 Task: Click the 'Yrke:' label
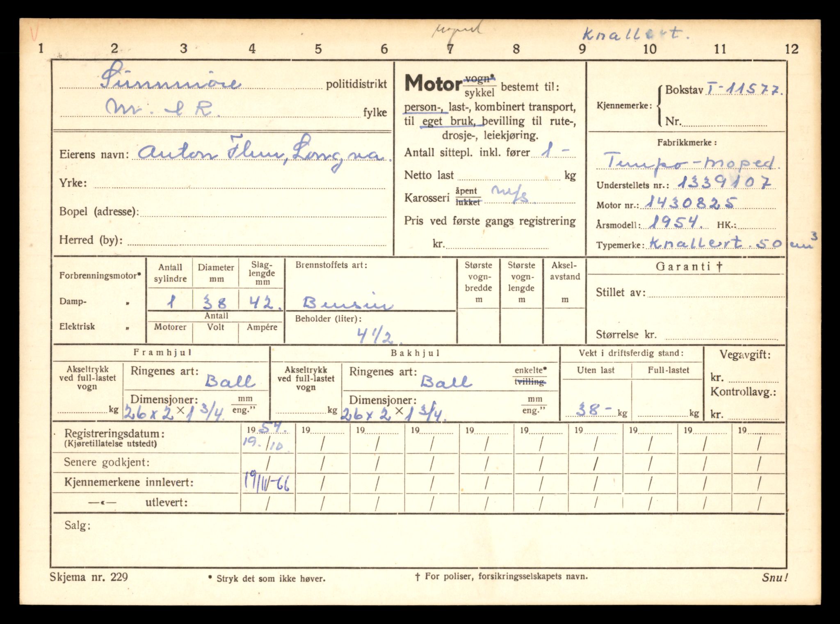pos(73,183)
